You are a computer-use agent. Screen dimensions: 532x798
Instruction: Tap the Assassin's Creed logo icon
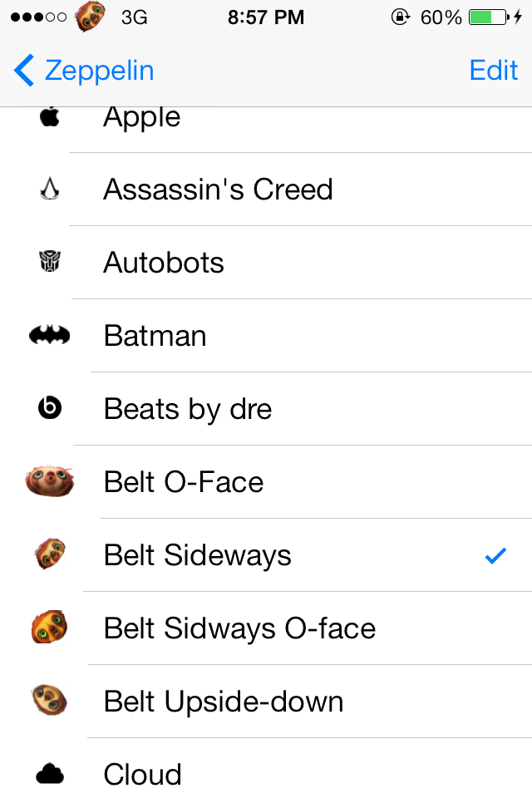point(49,190)
